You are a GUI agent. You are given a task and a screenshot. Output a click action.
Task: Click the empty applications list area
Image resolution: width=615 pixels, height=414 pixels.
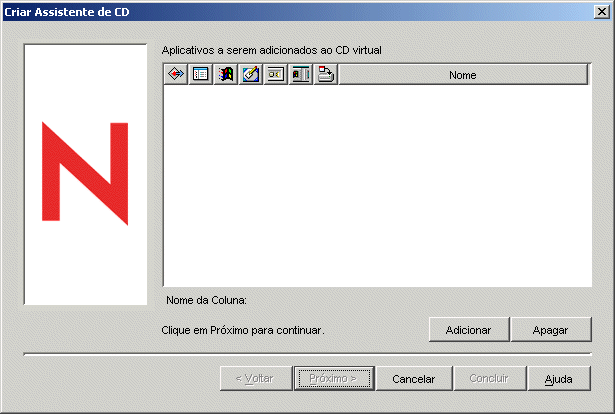coord(377,185)
